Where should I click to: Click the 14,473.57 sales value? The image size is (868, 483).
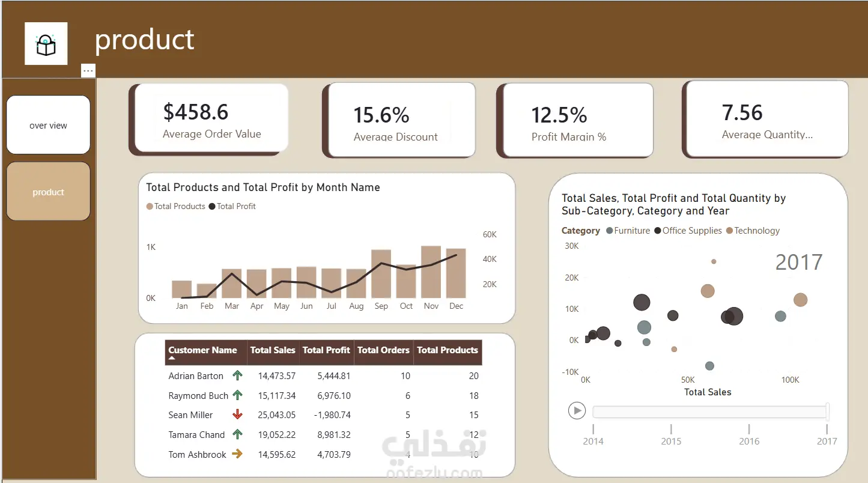tap(277, 376)
